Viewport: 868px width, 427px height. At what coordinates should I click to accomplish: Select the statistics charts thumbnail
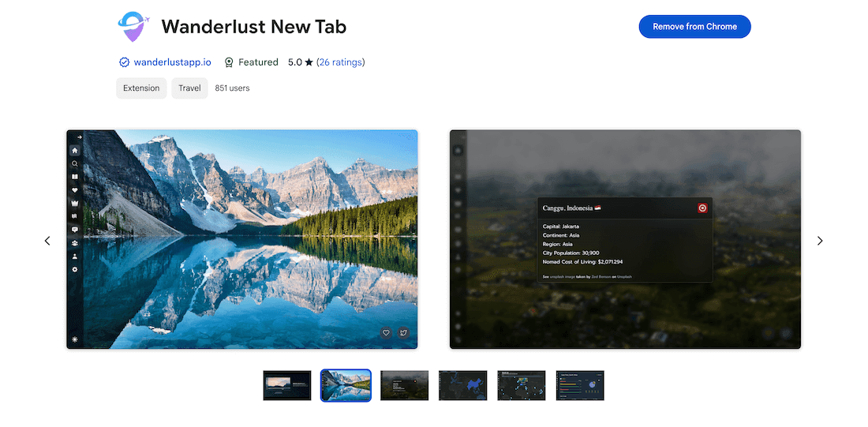580,385
